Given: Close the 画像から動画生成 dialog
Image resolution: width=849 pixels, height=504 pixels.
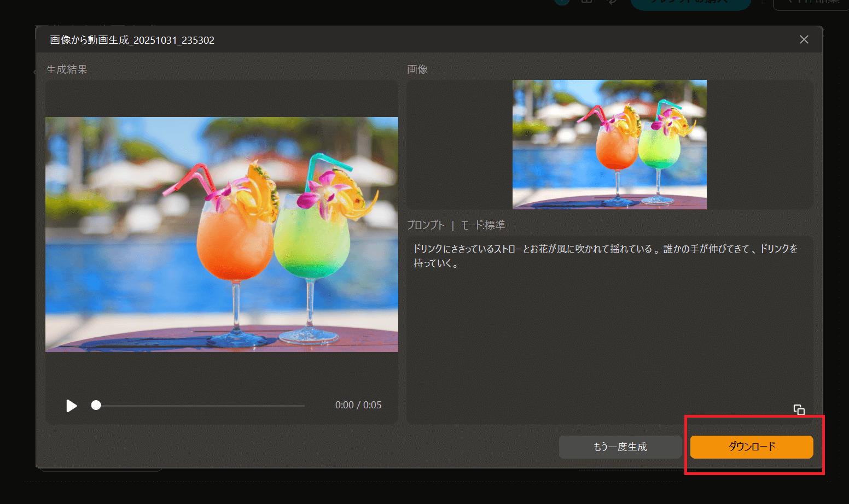Looking at the screenshot, I should click(804, 39).
